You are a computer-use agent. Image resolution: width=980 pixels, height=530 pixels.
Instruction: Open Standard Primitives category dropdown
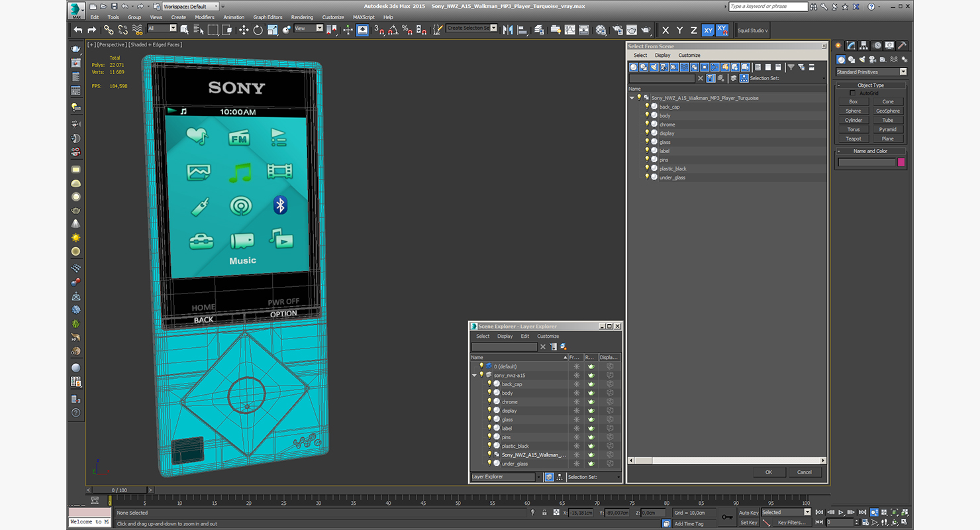click(871, 72)
